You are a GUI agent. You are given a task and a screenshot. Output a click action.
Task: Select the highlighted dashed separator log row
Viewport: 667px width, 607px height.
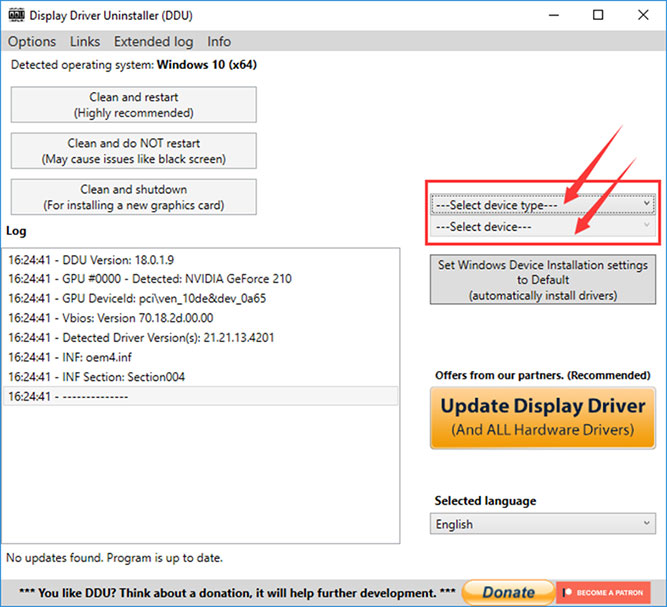click(x=200, y=396)
